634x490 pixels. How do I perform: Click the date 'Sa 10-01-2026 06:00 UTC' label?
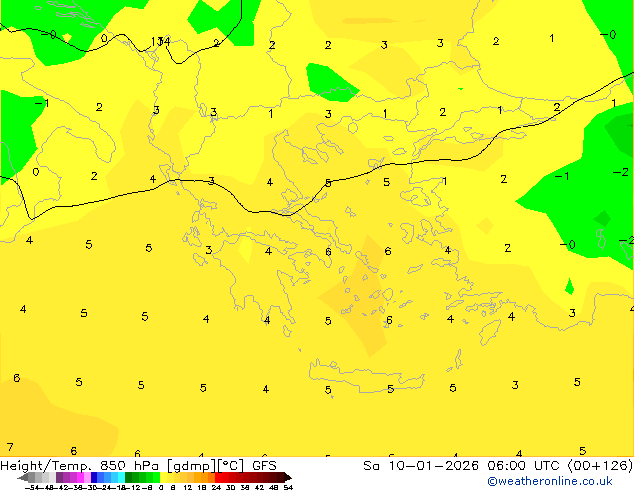[x=463, y=466]
